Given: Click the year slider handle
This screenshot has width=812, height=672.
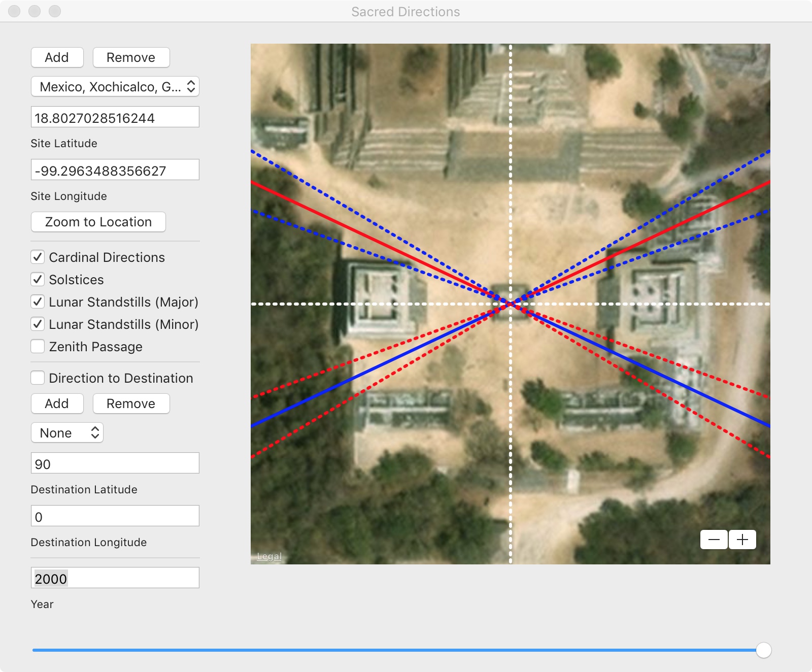Looking at the screenshot, I should tap(763, 650).
